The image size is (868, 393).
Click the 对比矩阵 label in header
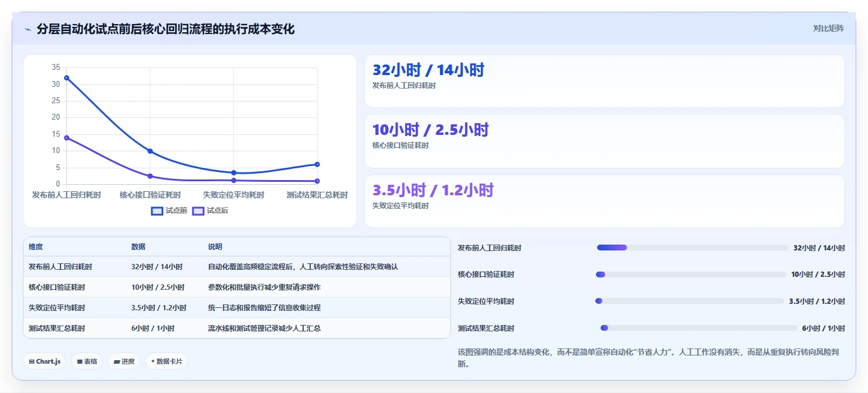pyautogui.click(x=828, y=28)
